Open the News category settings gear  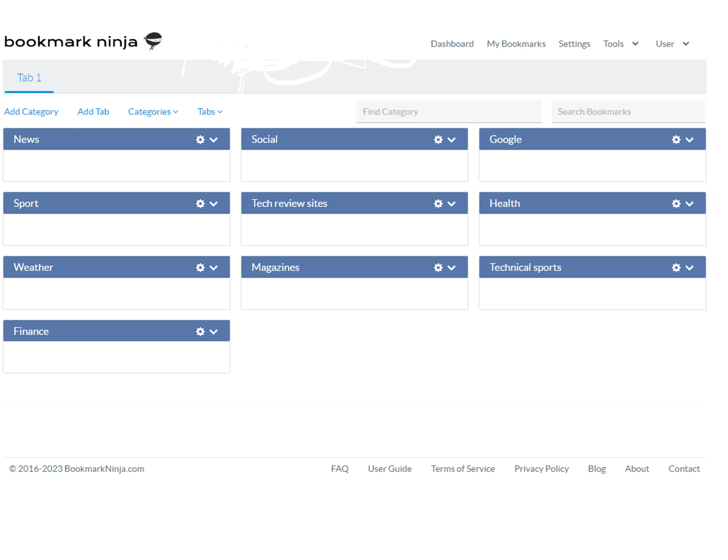pyautogui.click(x=200, y=139)
